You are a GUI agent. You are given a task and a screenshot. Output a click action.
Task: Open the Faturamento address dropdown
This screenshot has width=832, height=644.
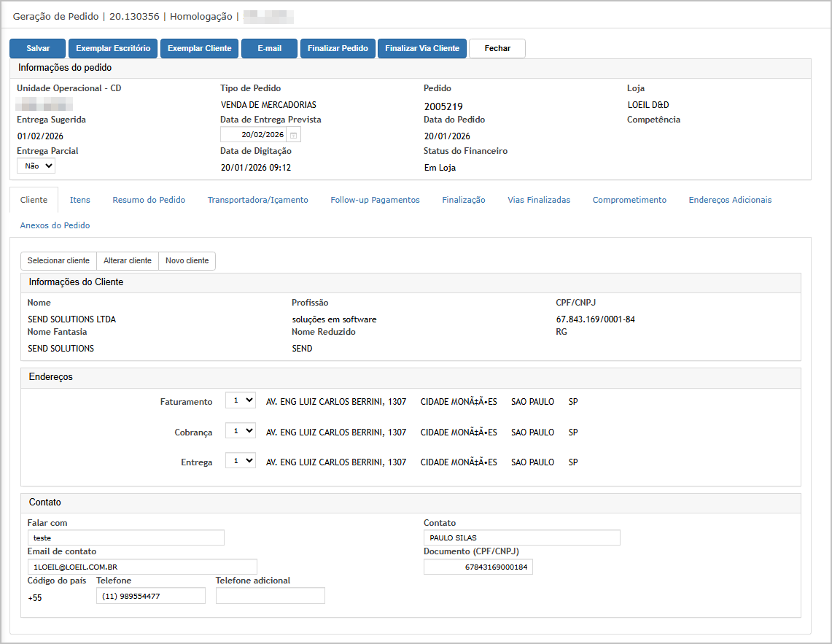(x=240, y=400)
